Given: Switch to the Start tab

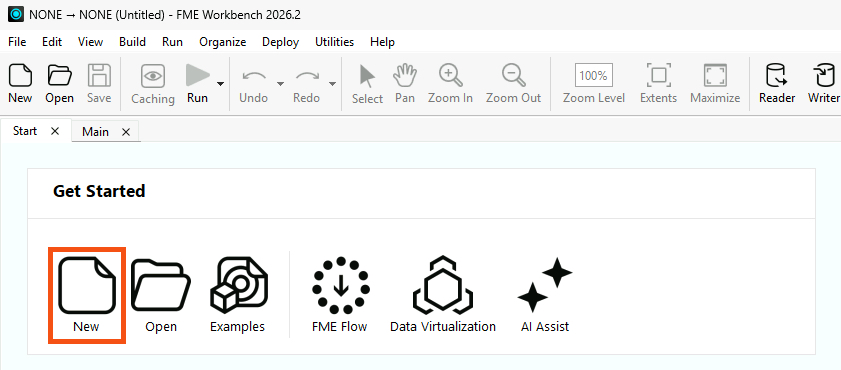Looking at the screenshot, I should click(25, 131).
